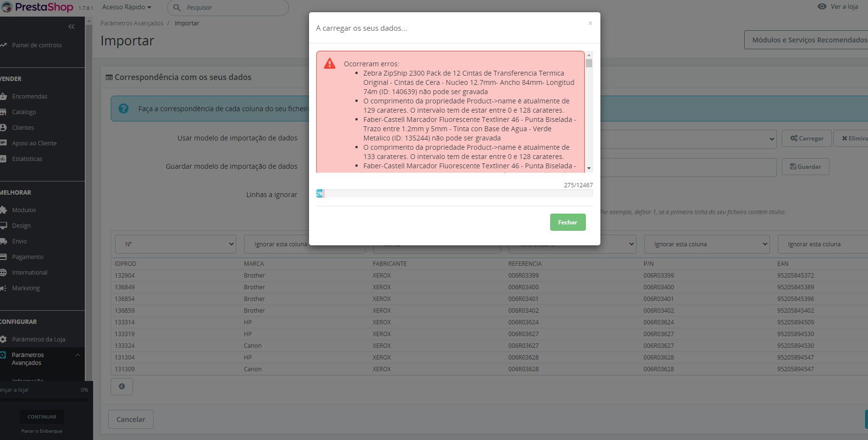Click Módulos e Serviços Recomendados button
Viewport: 868px width, 440px height.
806,40
